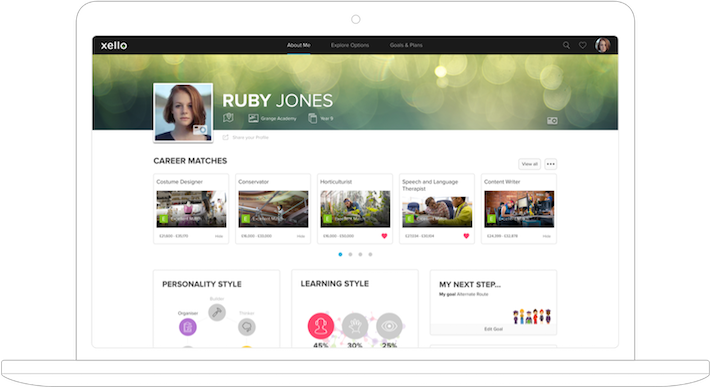The width and height of the screenshot is (710, 387).
Task: Unfavorite the Horticulturist career heart
Action: (x=384, y=236)
